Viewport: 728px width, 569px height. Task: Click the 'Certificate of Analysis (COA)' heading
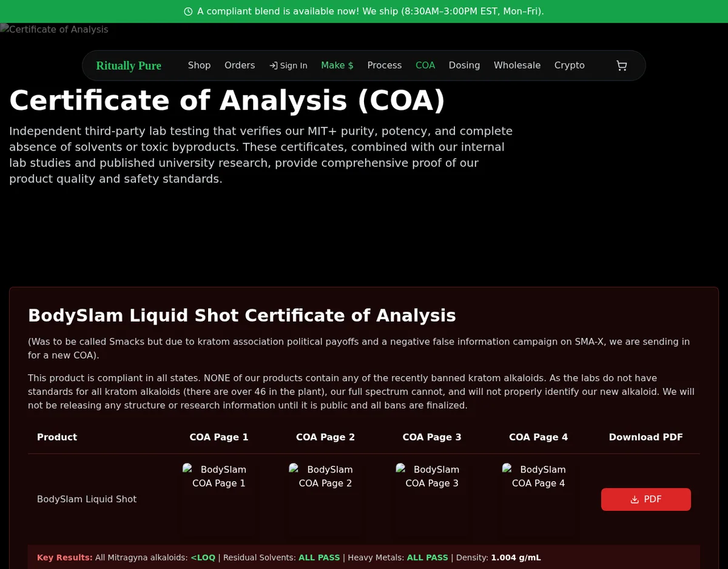coord(227,101)
